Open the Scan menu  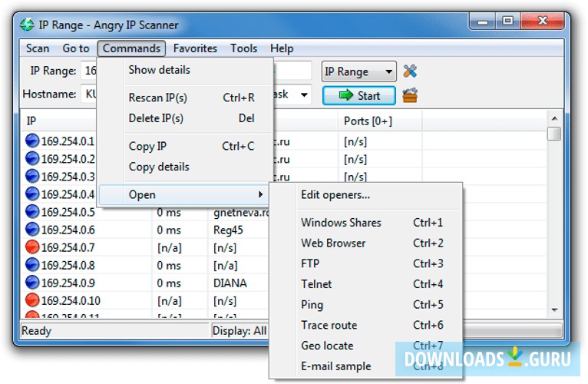(x=38, y=48)
